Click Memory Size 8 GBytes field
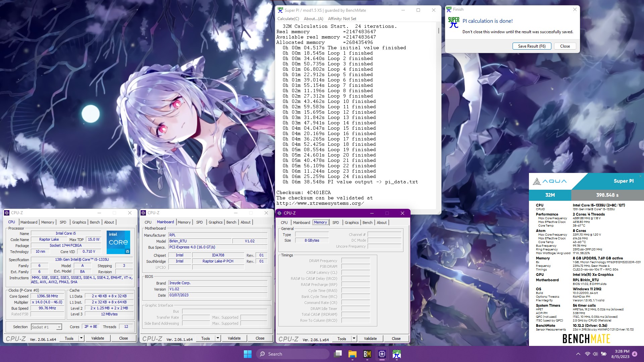 tap(312, 240)
